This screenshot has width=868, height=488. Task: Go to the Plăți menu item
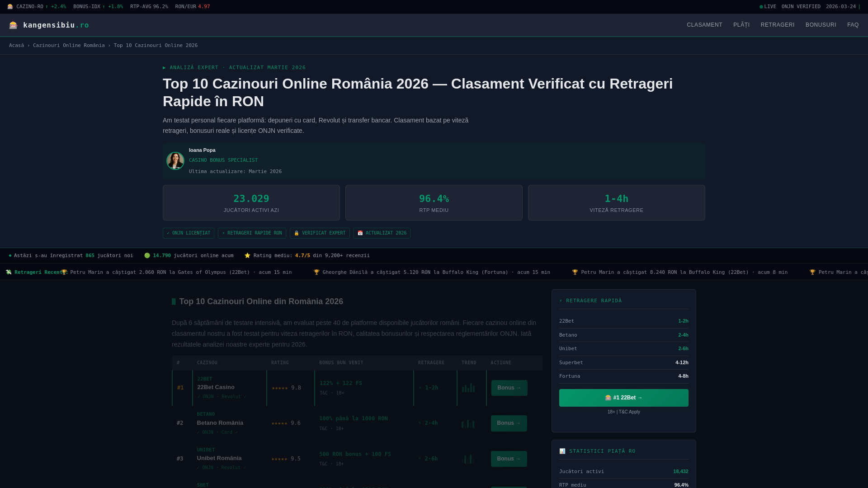pyautogui.click(x=741, y=25)
